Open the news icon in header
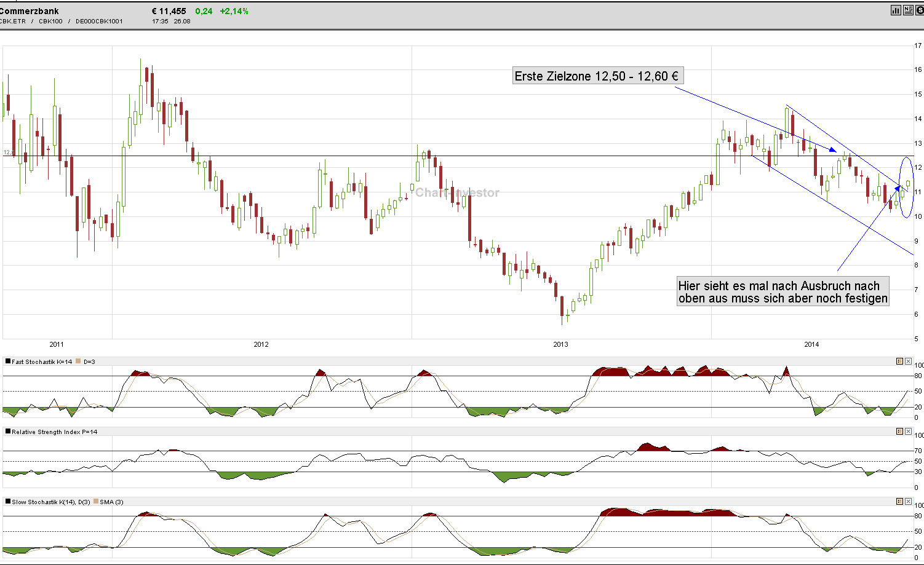This screenshot has width=924, height=565. point(908,10)
